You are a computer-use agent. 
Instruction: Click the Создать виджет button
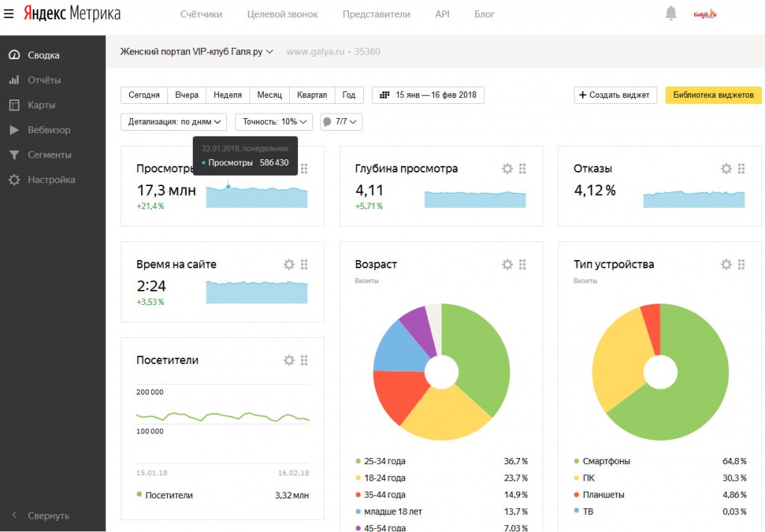(616, 95)
